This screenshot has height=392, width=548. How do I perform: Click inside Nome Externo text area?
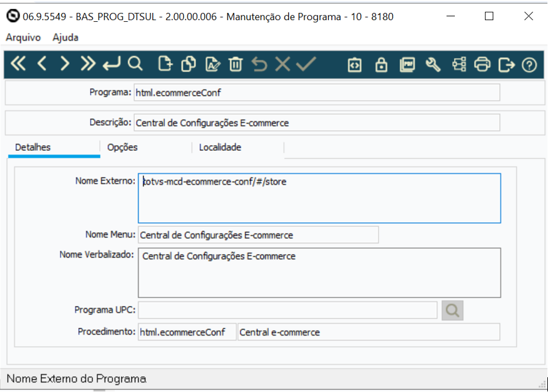[x=319, y=198]
